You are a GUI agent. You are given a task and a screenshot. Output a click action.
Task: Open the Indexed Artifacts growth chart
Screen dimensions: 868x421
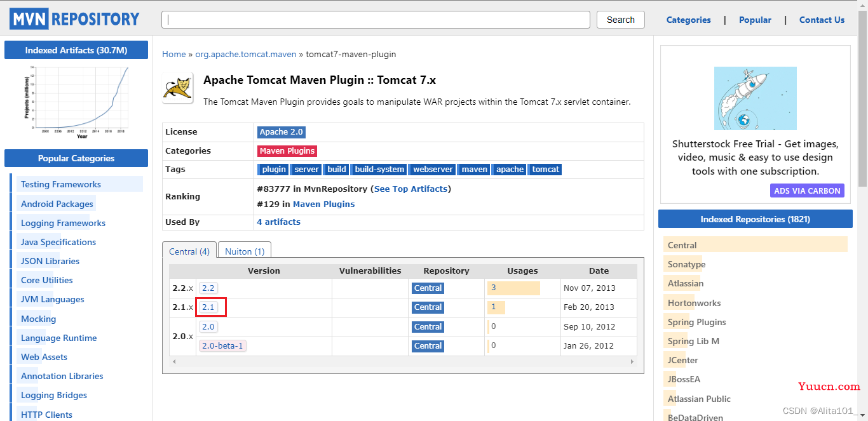click(76, 102)
